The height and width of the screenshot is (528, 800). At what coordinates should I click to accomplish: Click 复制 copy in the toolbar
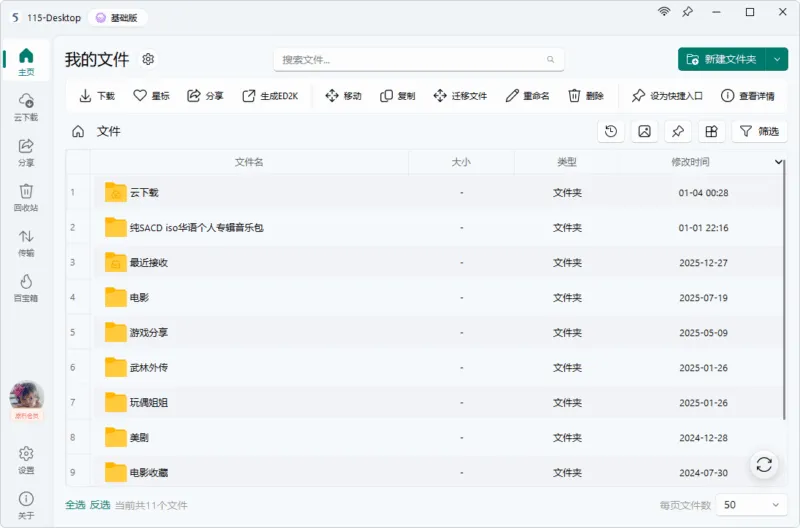397,95
